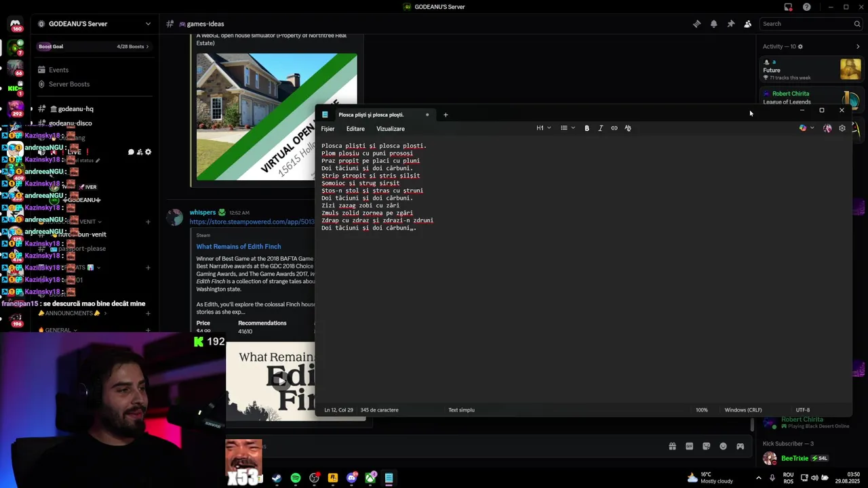Open the Copilot icon in Notepad
The height and width of the screenshot is (488, 868).
coord(803,128)
